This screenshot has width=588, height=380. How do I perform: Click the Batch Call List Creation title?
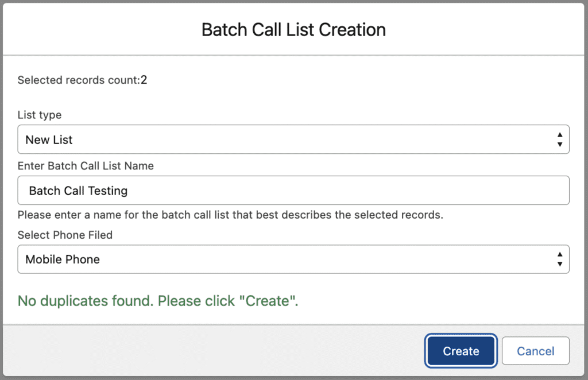click(293, 30)
